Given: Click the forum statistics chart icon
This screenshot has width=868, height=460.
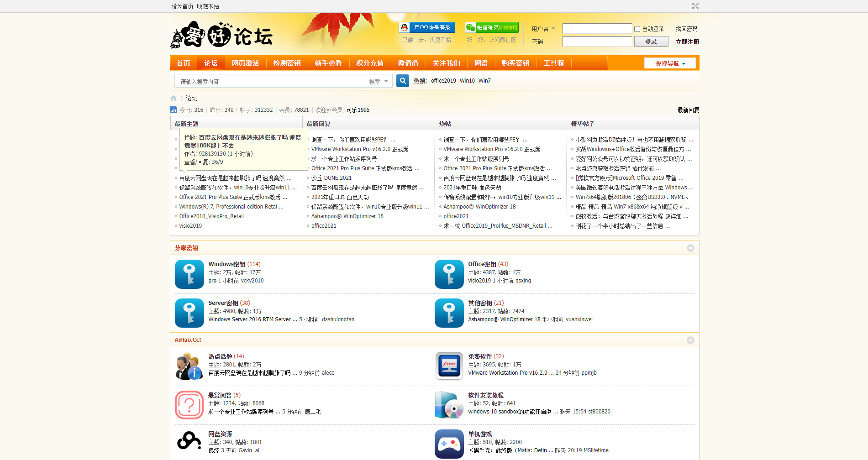Looking at the screenshot, I should point(173,110).
